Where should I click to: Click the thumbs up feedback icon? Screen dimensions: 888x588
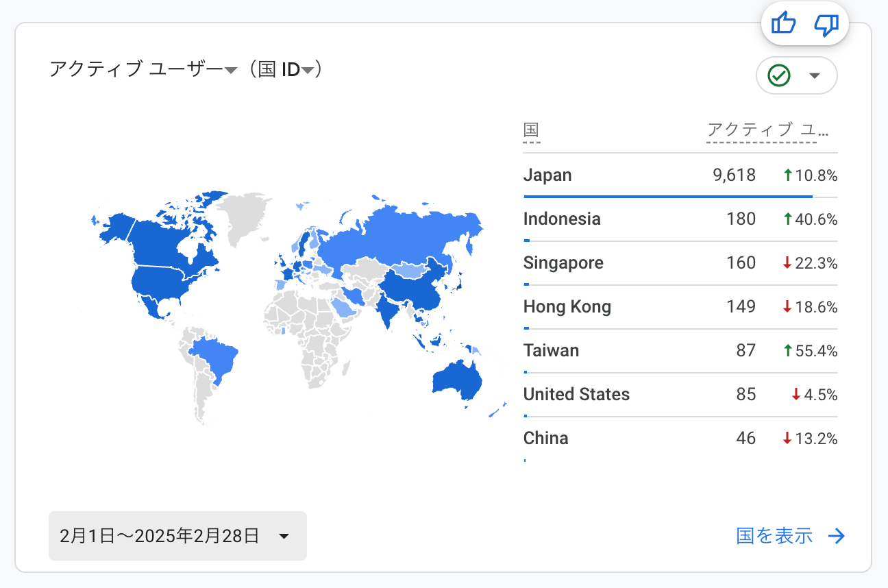[782, 23]
